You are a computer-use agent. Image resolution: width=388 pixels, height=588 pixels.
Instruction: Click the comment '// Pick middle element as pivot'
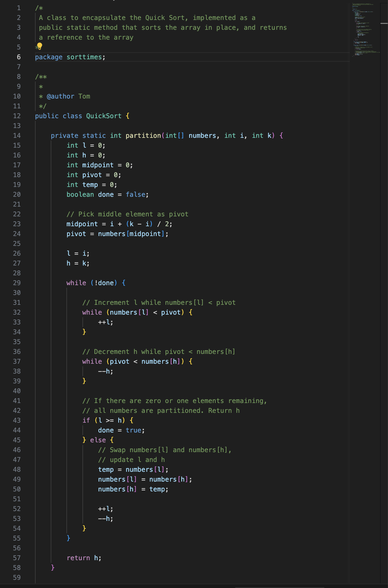pos(128,214)
